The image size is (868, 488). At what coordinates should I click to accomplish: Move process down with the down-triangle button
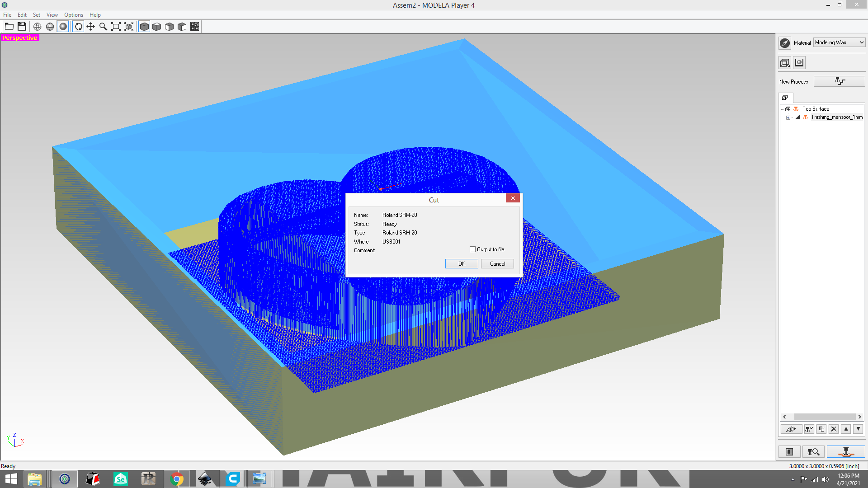pyautogui.click(x=858, y=429)
